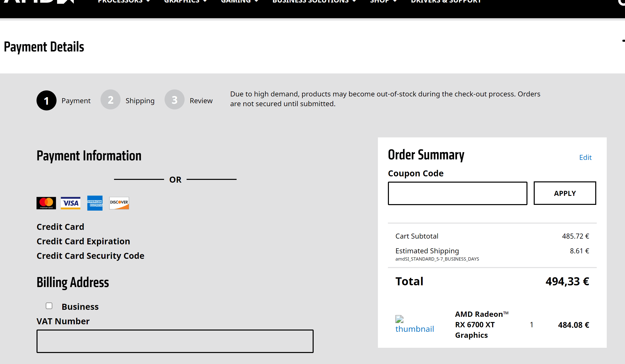Click amdSI_STANDARD_5-7_BUSINESS_DAYS shipping method text
The image size is (625, 364).
click(x=437, y=259)
